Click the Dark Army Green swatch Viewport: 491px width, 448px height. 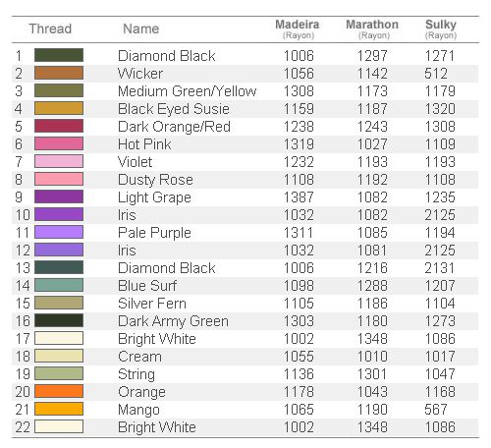coord(59,320)
